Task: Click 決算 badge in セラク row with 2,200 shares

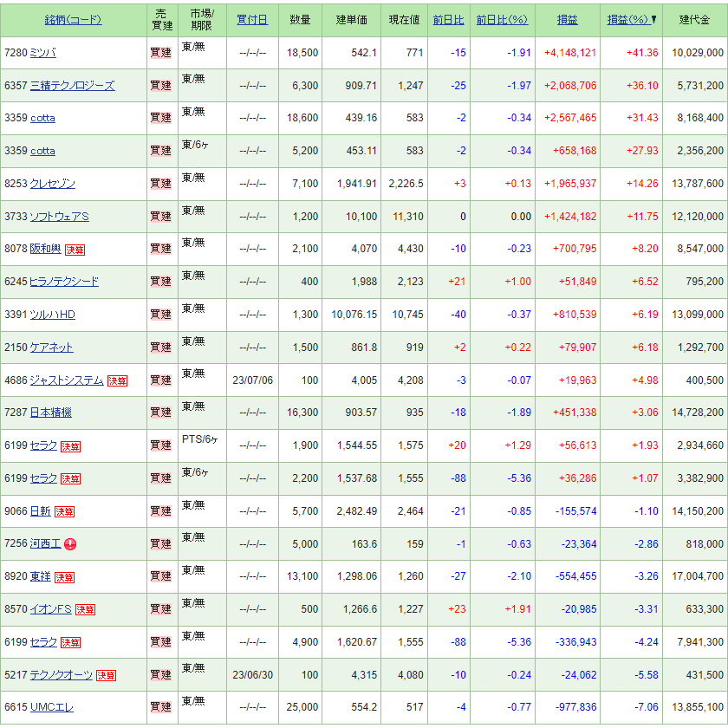Action: pyautogui.click(x=70, y=478)
